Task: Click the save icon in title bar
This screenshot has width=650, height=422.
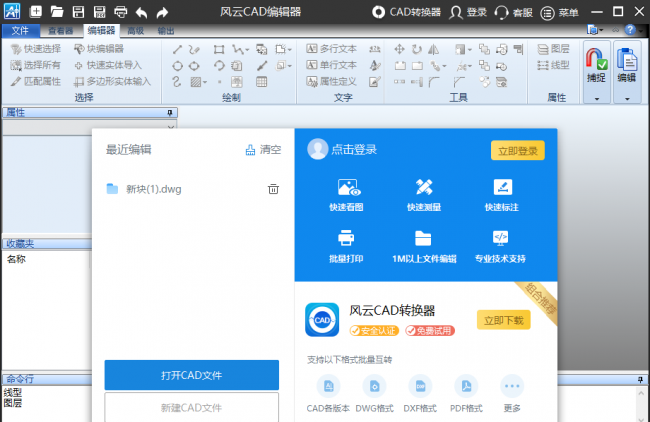Action: (78, 12)
